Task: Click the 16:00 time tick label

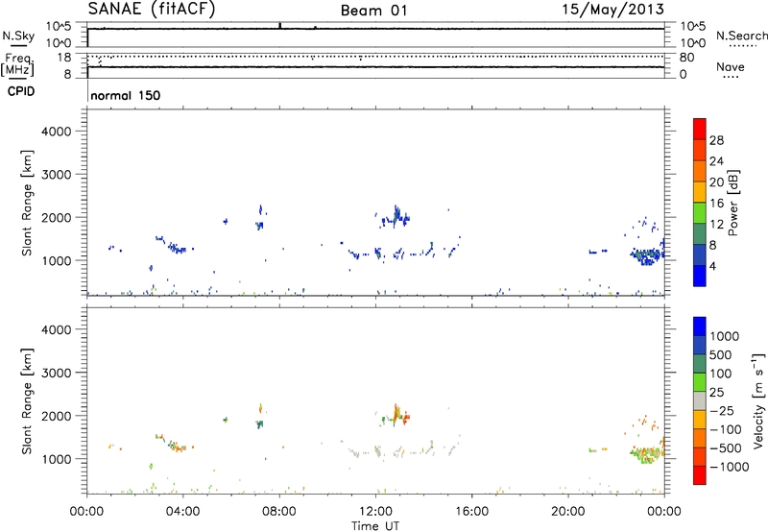Action: tap(471, 512)
